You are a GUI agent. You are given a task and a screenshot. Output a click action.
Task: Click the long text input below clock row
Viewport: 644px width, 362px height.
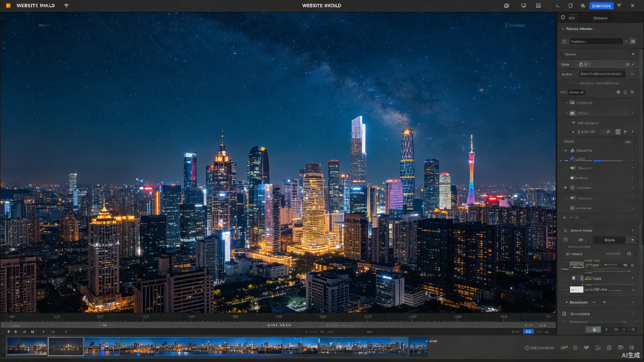(x=602, y=74)
